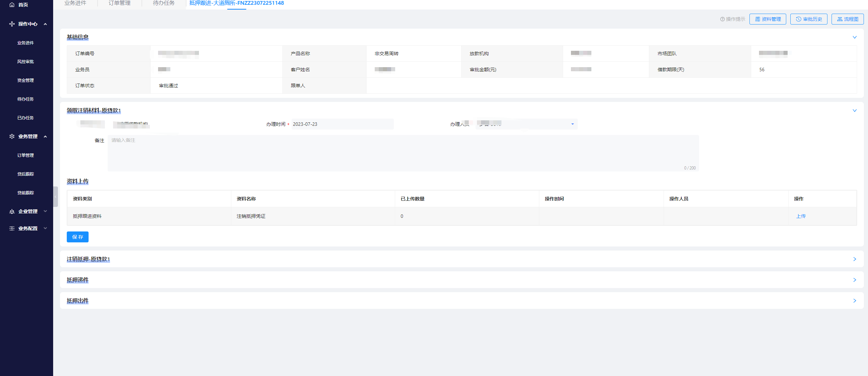Image resolution: width=868 pixels, height=376 pixels.
Task: Click the 审批历史 button
Action: pos(809,19)
